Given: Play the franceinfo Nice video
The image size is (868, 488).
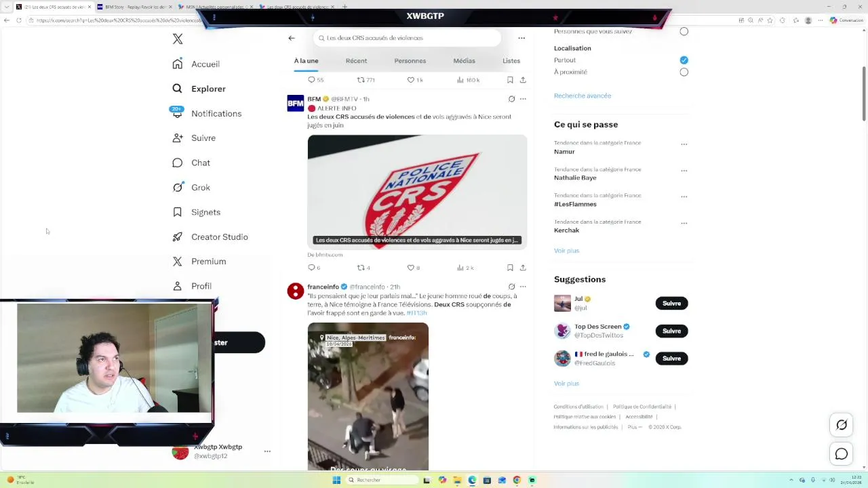Looking at the screenshot, I should click(368, 396).
